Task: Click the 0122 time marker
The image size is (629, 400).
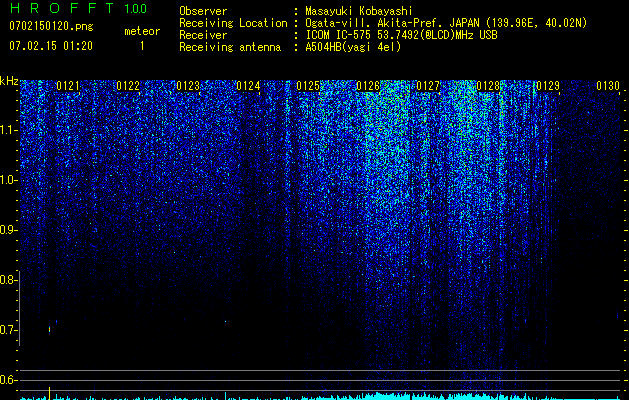Action: [128, 86]
